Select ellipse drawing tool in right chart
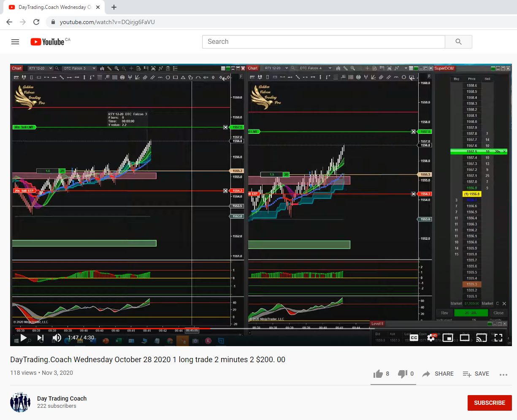517x420 pixels. [x=404, y=77]
